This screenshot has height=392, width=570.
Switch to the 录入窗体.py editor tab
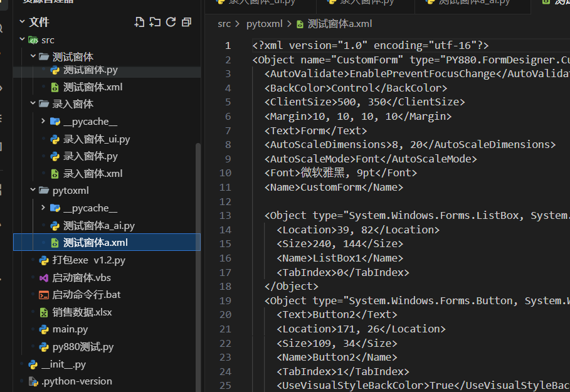pos(364,2)
